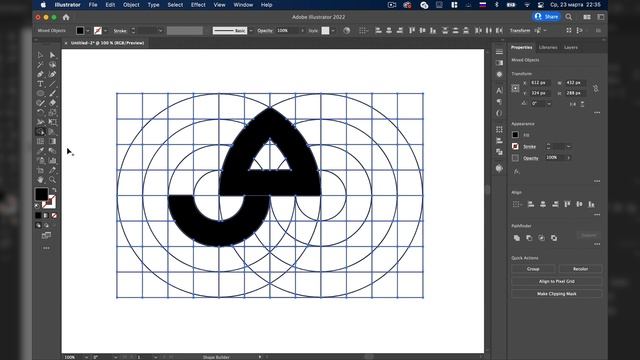
Task: Click Align to Pixel Grid button
Action: tap(557, 281)
